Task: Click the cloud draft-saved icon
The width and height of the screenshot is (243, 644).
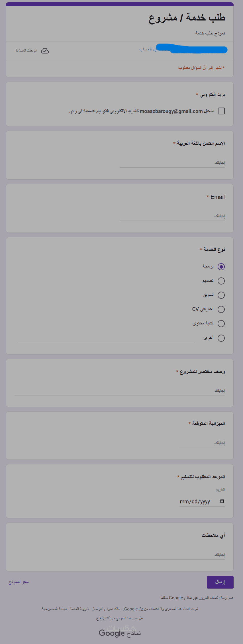Action: [45, 51]
